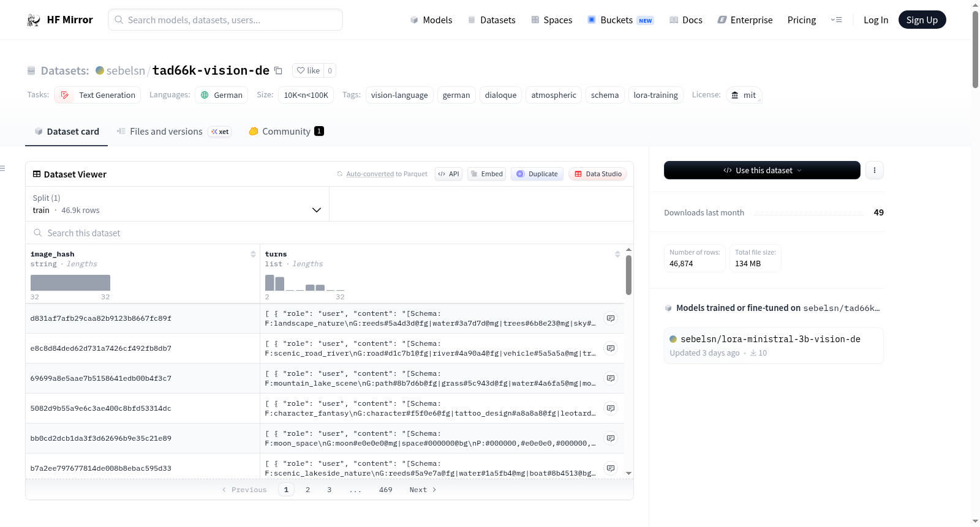Select the vision-language tag
980x527 pixels.
coord(399,95)
